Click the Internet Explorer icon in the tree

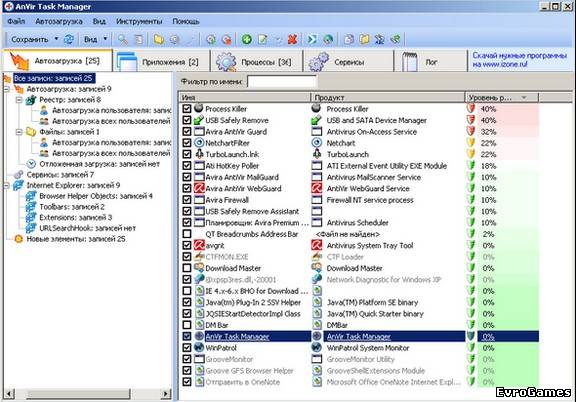(x=18, y=185)
